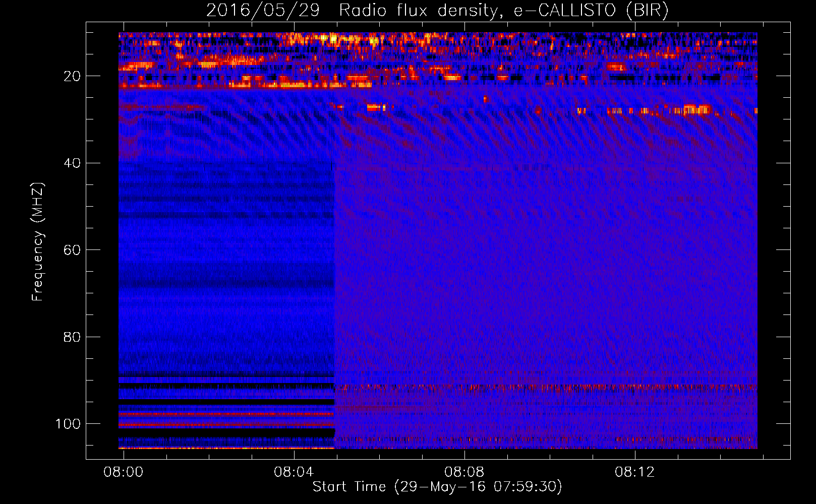Click the '40' frequency tick label
Image resolution: width=816 pixels, height=504 pixels.
pos(72,163)
